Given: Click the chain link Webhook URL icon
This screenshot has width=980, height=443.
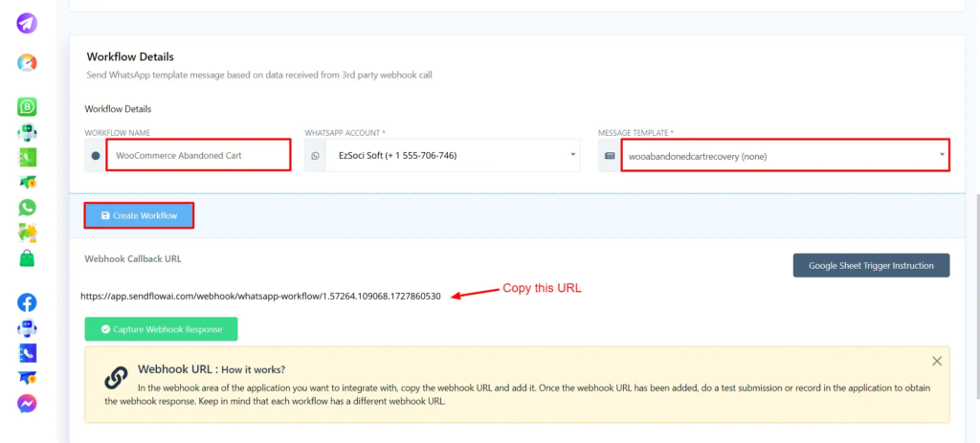Looking at the screenshot, I should click(x=116, y=377).
